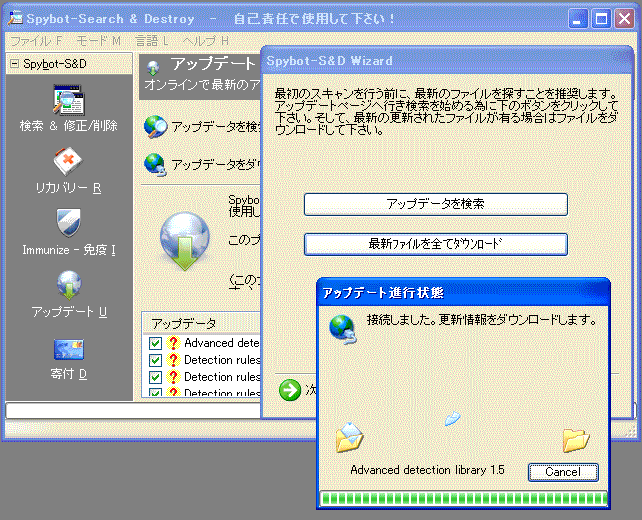Toggle the partly hidden bottom Detection rules checkbox
Image resolution: width=642 pixels, height=520 pixels.
click(155, 392)
